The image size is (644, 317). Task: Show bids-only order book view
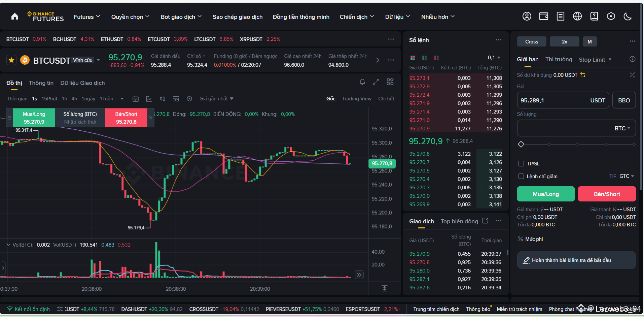[x=425, y=58]
